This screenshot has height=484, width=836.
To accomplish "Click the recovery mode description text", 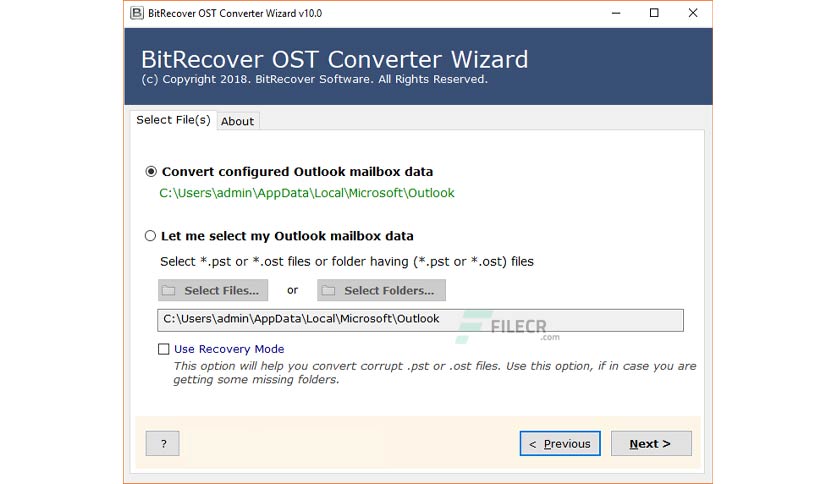I will [x=435, y=373].
